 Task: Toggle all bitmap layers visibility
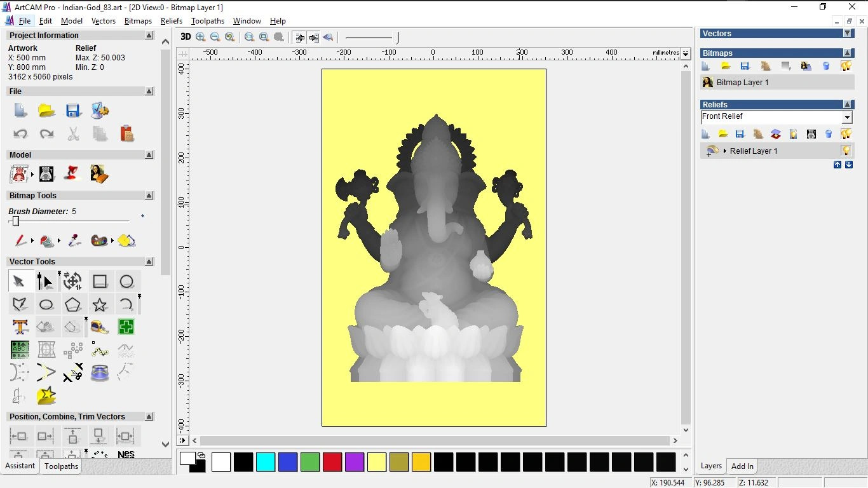click(846, 65)
